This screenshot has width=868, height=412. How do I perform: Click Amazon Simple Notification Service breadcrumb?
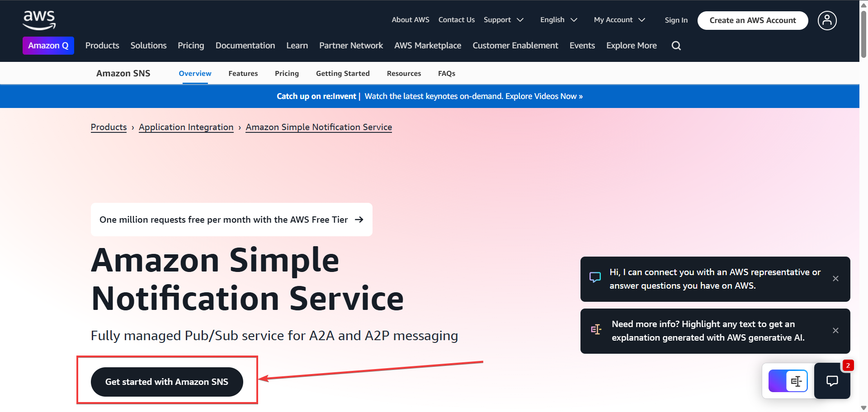point(319,127)
